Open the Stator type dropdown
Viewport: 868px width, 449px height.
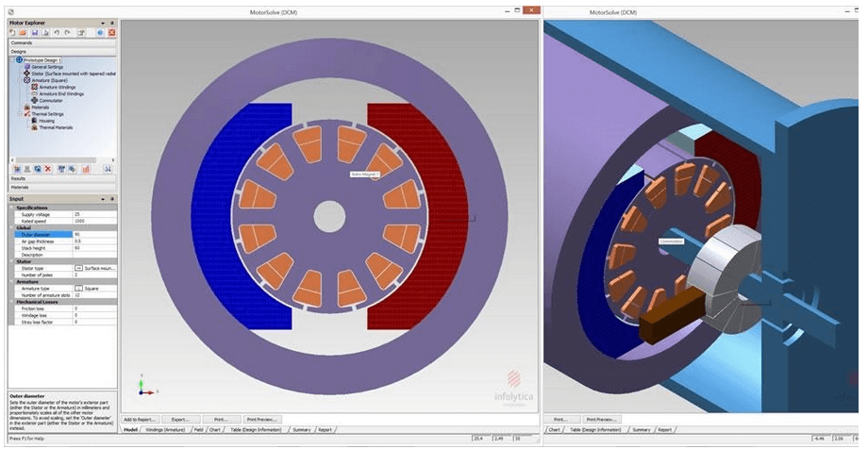coord(94,268)
